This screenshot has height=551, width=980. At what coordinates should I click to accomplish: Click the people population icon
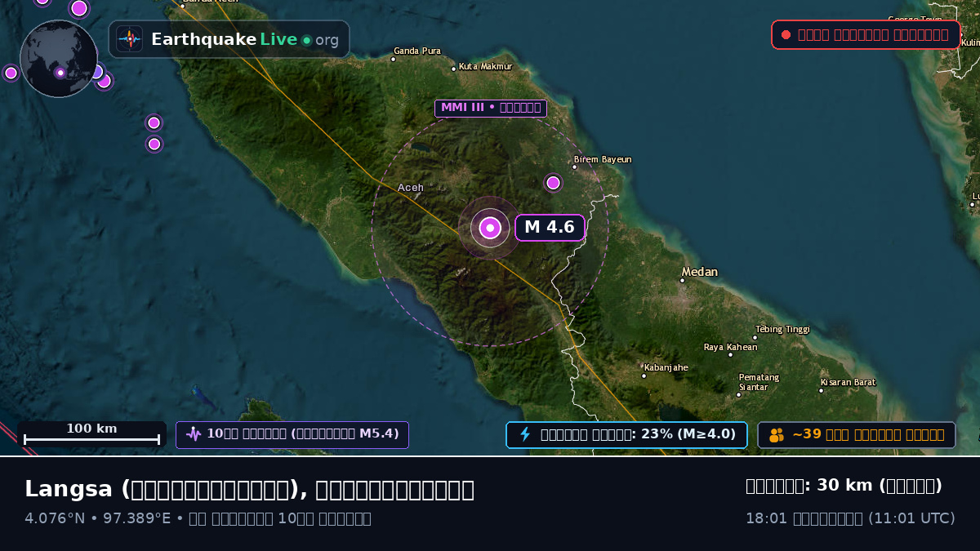point(777,435)
